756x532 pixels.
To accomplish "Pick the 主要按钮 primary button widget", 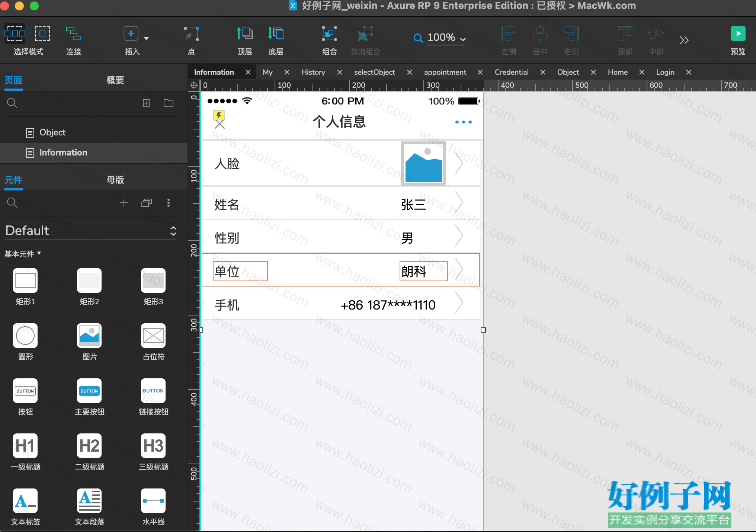I will [x=89, y=391].
